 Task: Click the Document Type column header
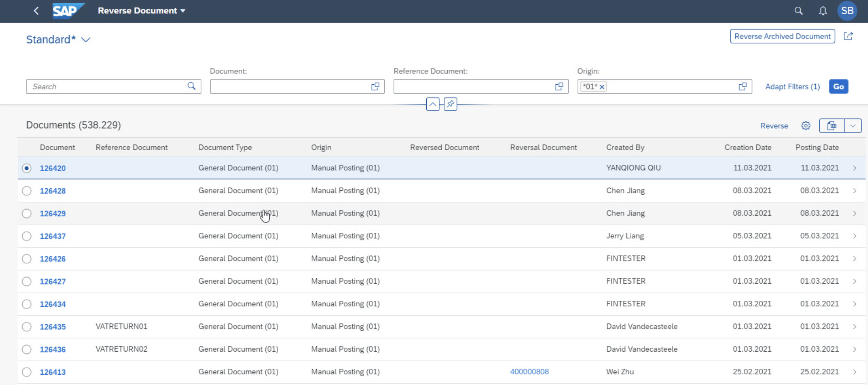[225, 148]
